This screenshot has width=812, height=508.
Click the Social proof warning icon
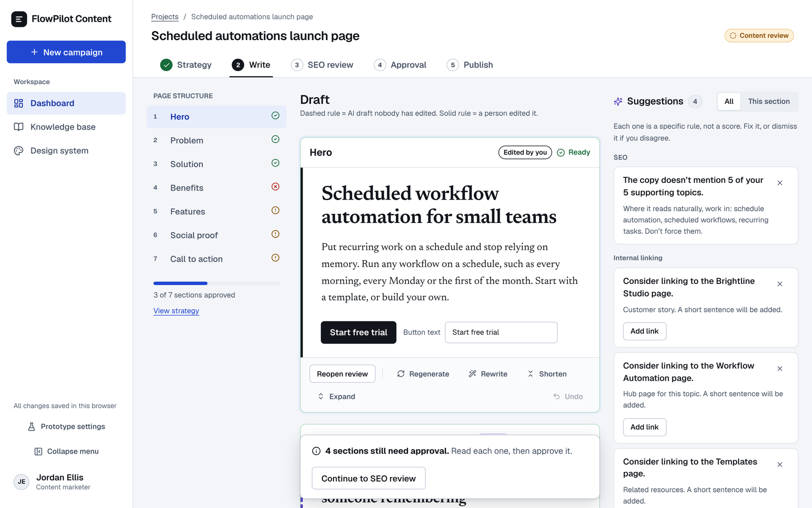pyautogui.click(x=276, y=234)
